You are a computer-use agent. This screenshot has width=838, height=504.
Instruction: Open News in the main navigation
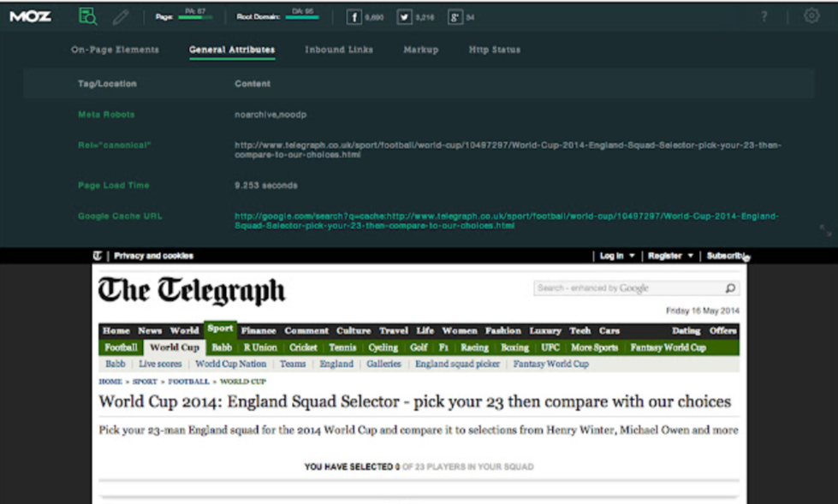click(150, 330)
